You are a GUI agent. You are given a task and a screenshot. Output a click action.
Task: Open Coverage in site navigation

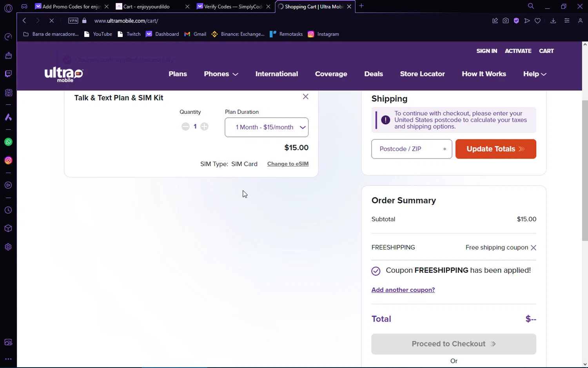[331, 74]
